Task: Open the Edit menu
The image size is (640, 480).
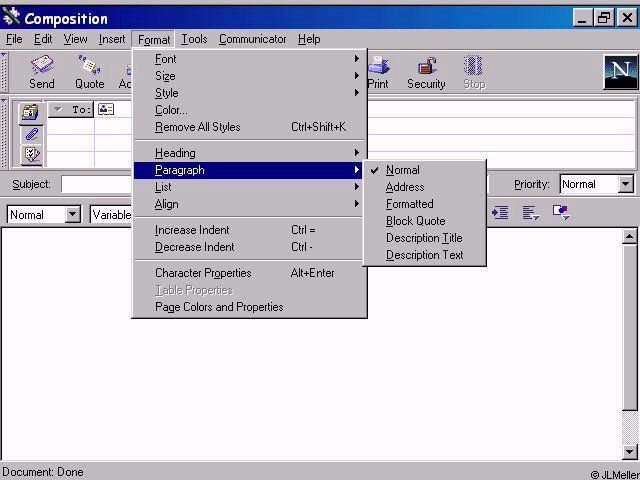Action: click(43, 39)
